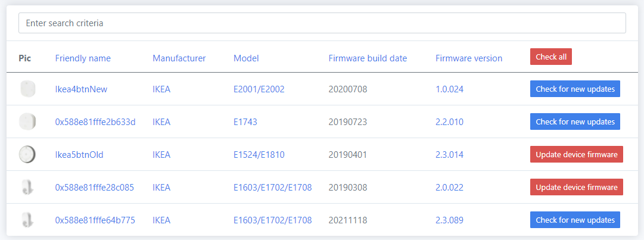This screenshot has width=644, height=240.
Task: Open firmware version 2.3.089 link
Action: 449,220
